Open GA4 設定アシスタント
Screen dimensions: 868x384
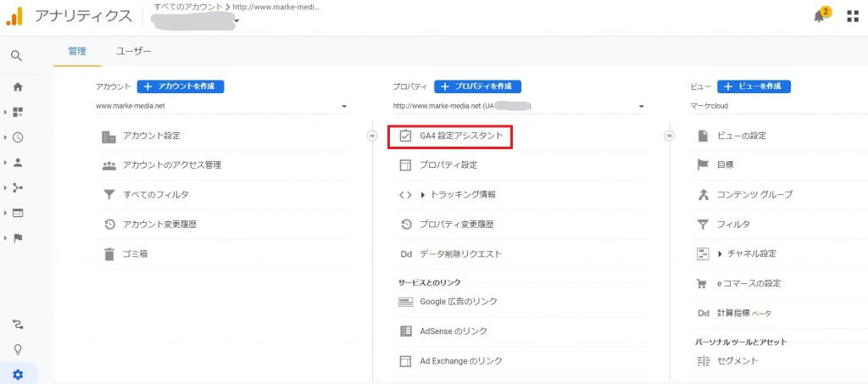(x=461, y=136)
